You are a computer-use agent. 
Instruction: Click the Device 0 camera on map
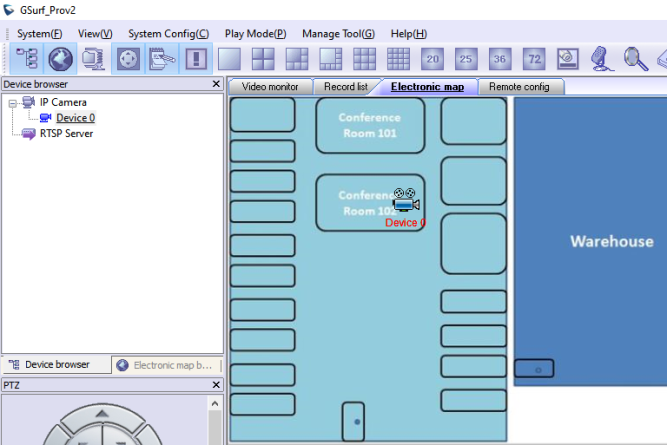(x=405, y=201)
